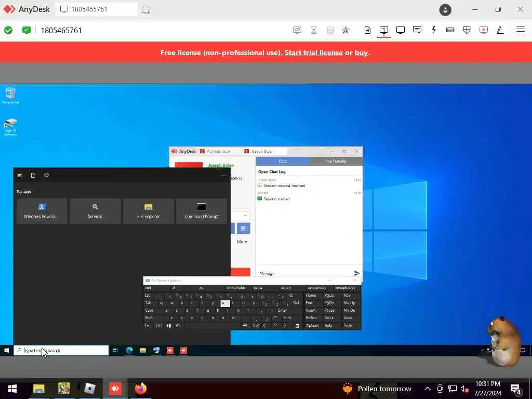Click the blank monitor display icon in the toolbar

tap(401, 30)
